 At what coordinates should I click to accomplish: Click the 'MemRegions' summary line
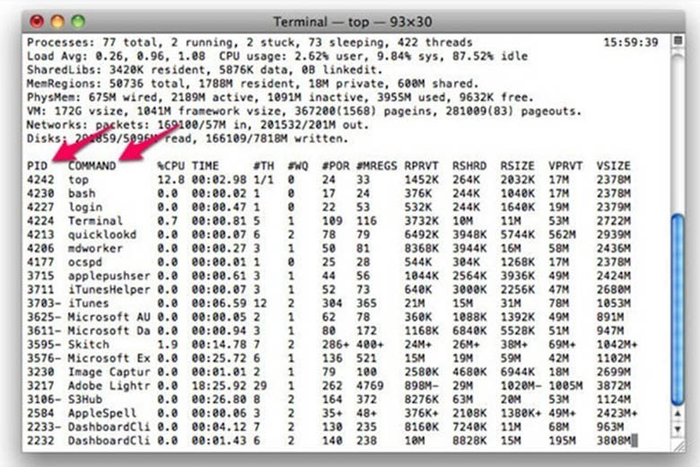coord(253,84)
